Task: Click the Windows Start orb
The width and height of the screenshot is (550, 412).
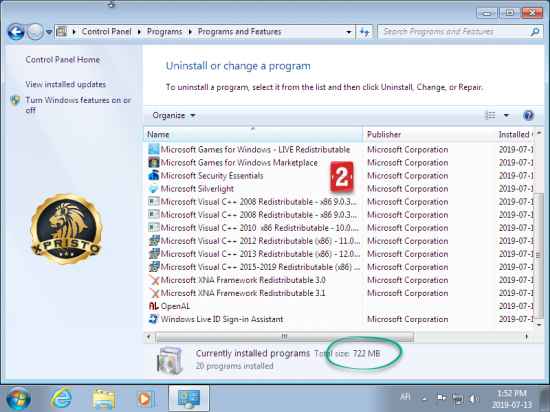Action: click(x=18, y=399)
